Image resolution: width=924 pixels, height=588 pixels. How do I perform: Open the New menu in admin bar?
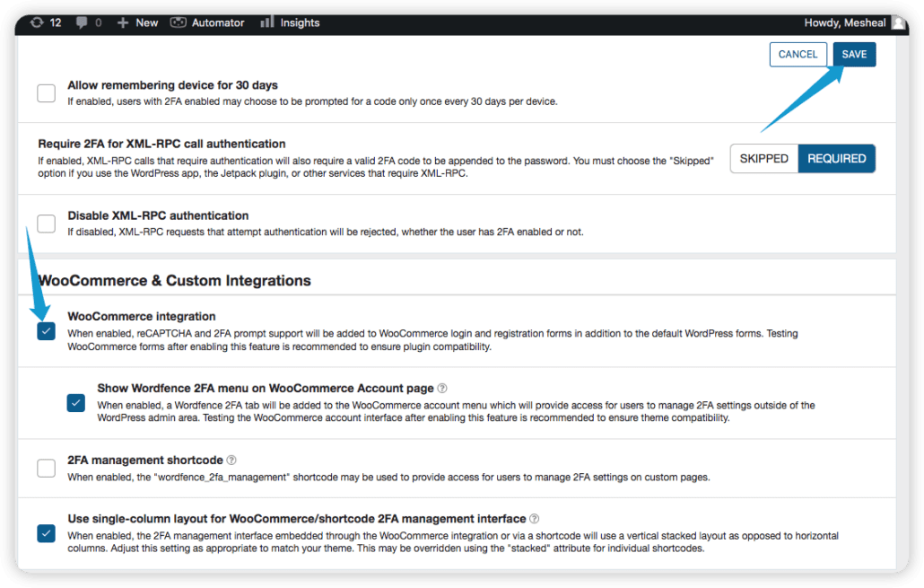tap(147, 22)
